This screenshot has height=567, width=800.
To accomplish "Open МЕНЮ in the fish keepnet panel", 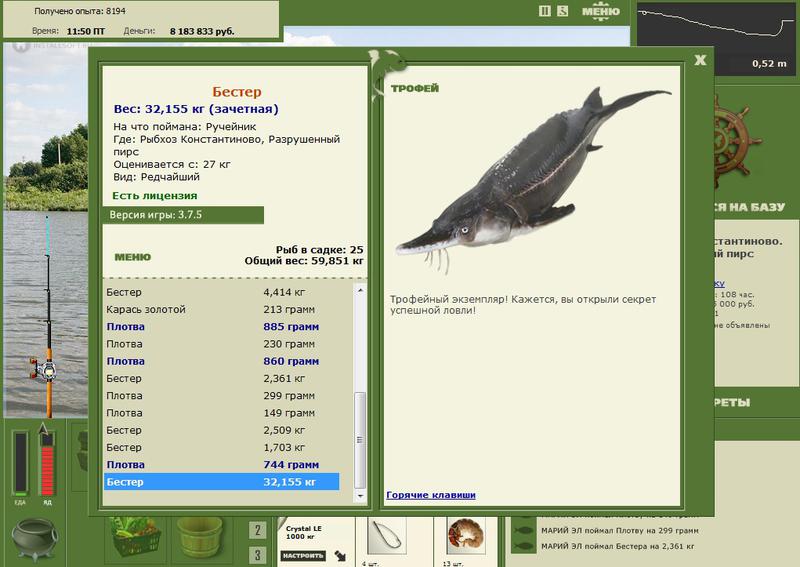I will (133, 257).
